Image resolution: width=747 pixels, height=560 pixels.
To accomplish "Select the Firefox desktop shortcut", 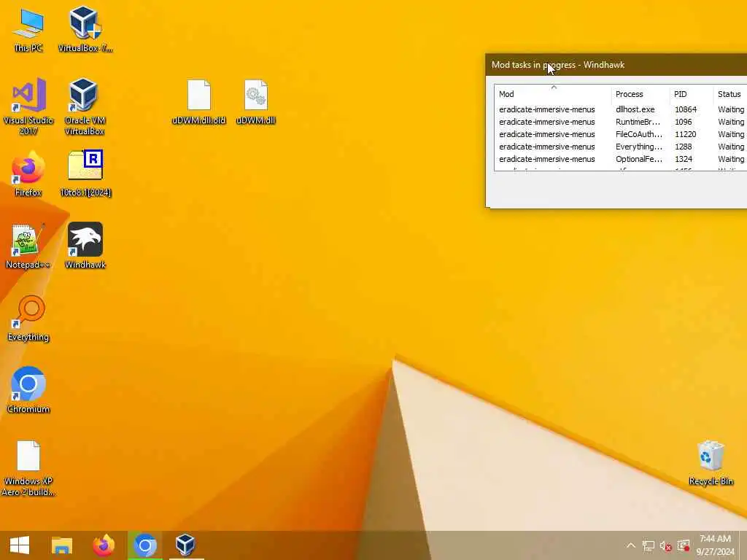I will click(28, 174).
